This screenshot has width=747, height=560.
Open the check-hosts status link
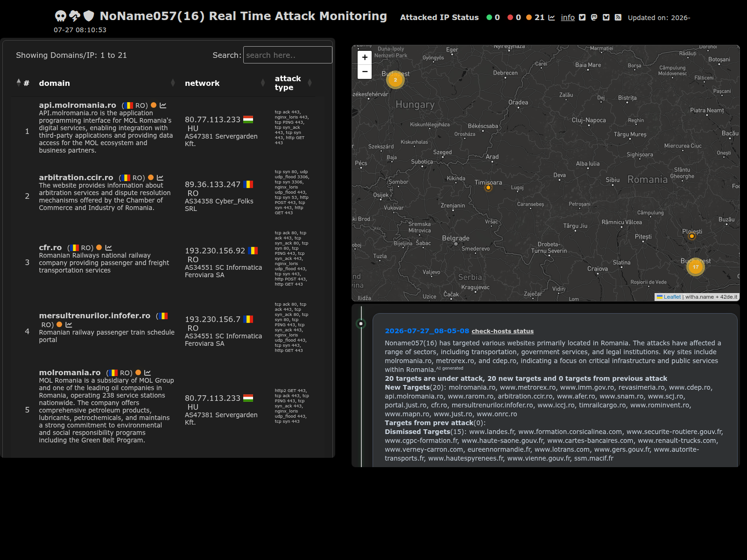click(x=502, y=331)
